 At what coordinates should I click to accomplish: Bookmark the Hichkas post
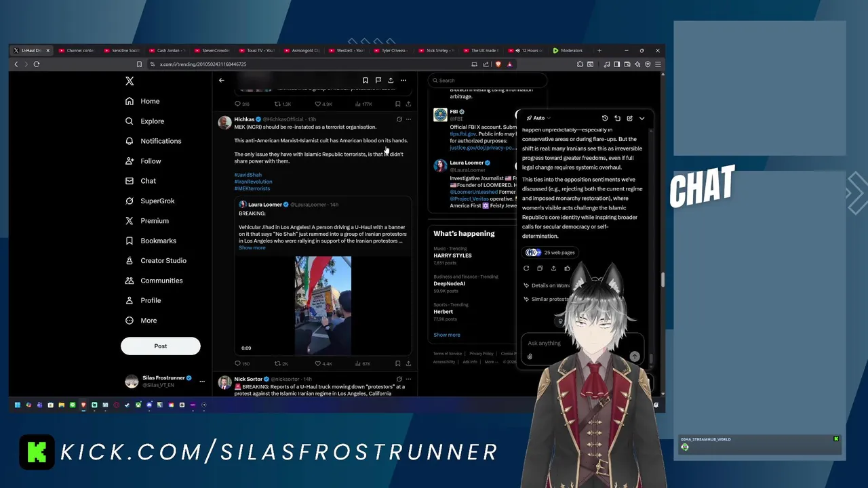[x=397, y=364]
